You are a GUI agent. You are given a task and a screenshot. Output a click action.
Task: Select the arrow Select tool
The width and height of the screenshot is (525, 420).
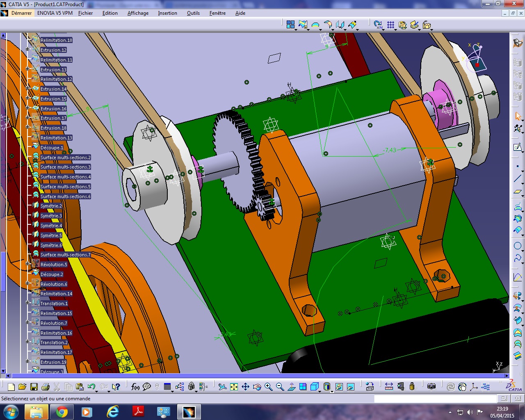(x=518, y=116)
